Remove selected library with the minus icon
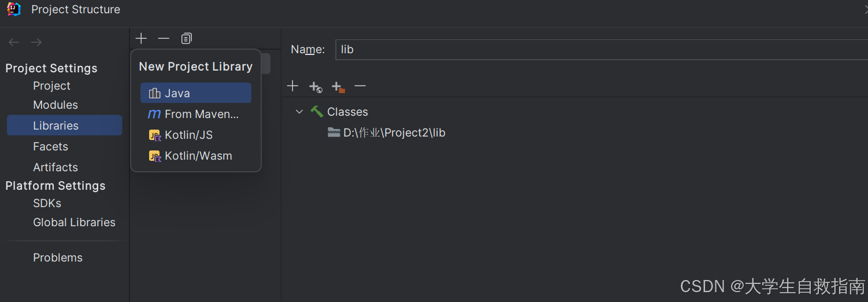Image resolution: width=868 pixels, height=302 pixels. (164, 39)
